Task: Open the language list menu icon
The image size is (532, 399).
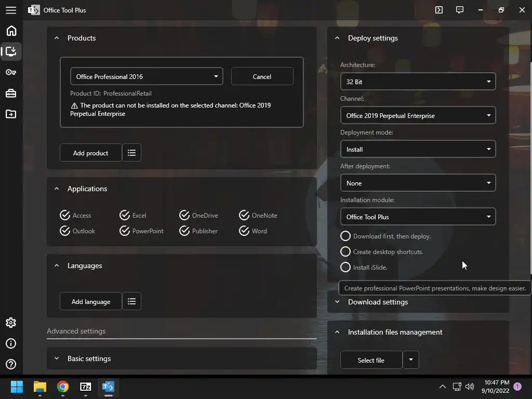Action: point(131,301)
